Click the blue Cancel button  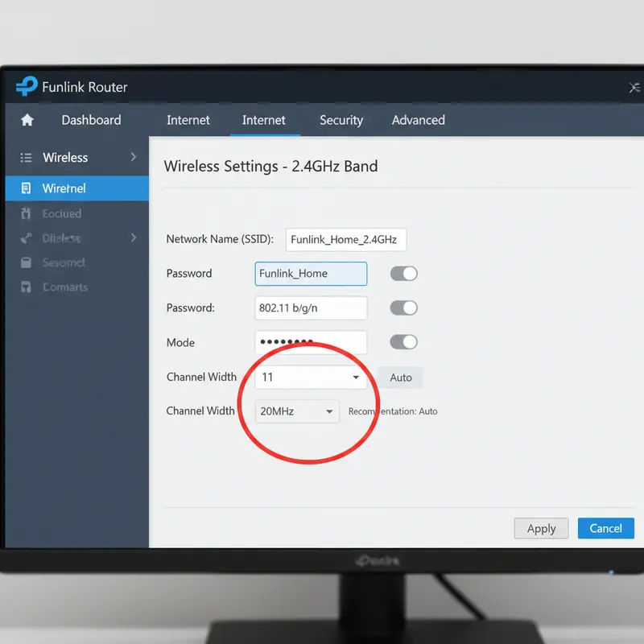point(605,528)
